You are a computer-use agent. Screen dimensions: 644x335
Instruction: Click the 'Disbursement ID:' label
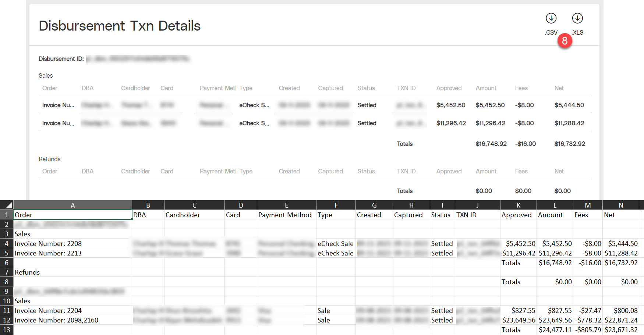pyautogui.click(x=61, y=59)
